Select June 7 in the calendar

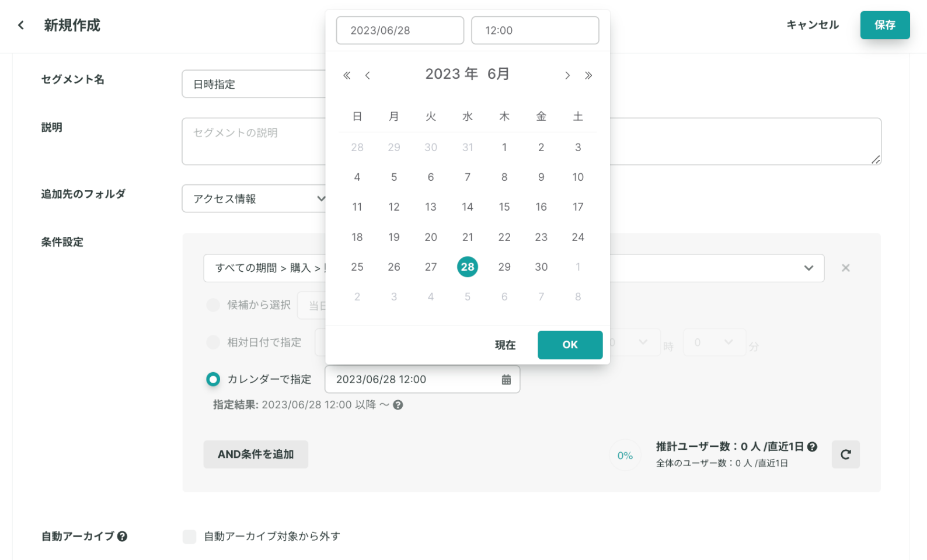pyautogui.click(x=468, y=177)
